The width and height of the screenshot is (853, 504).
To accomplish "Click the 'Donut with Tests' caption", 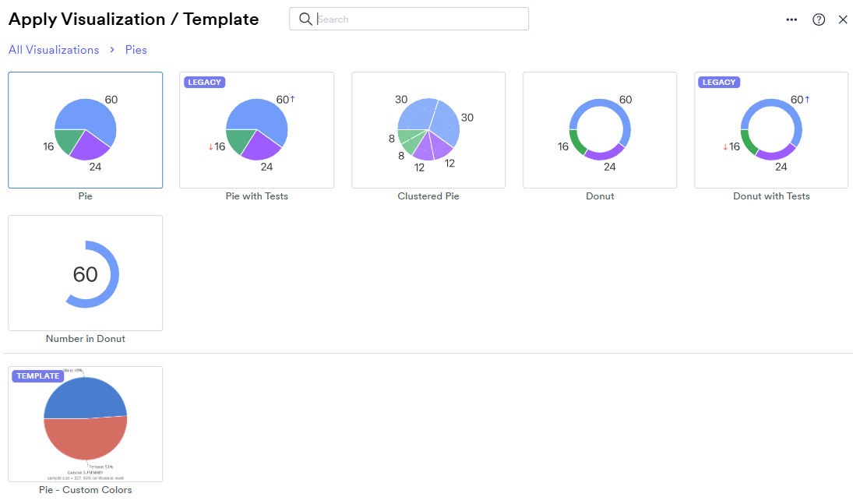I will tap(771, 196).
